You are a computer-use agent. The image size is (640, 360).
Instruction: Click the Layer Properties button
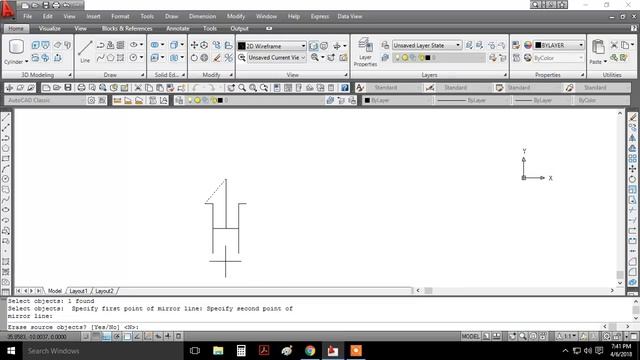pos(365,52)
